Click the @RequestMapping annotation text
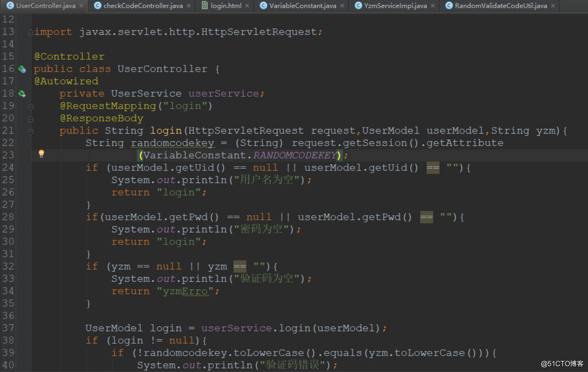The height and width of the screenshot is (372, 588). coord(108,106)
